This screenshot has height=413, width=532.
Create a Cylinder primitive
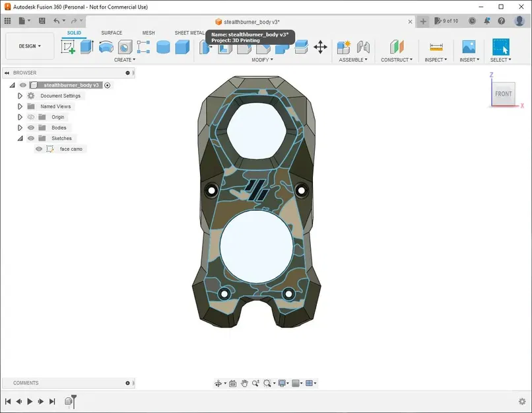163,47
